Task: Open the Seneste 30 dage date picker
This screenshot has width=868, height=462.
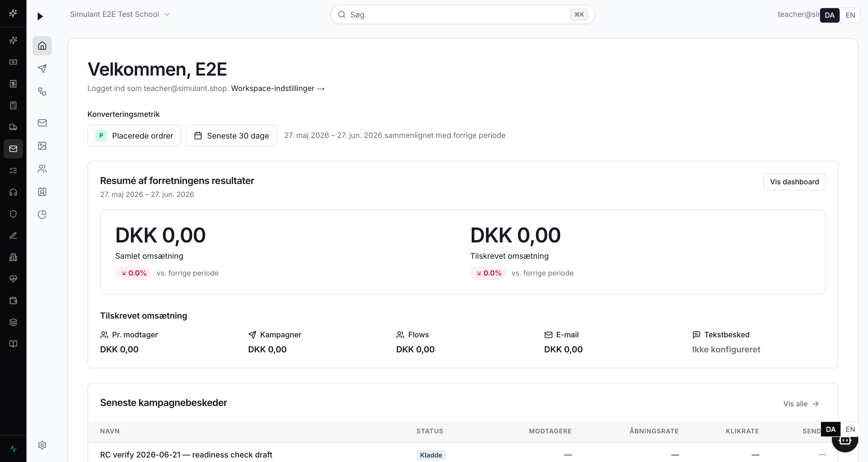Action: click(x=231, y=135)
